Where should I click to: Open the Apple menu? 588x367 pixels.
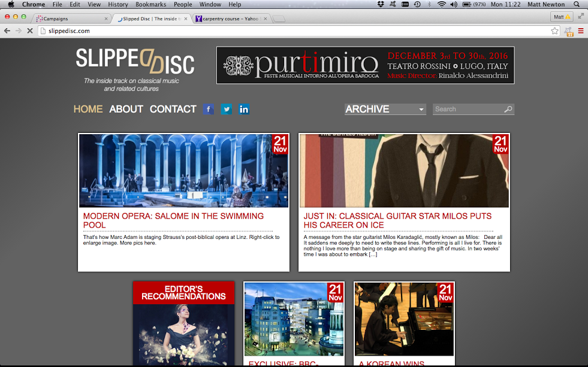pos(11,5)
